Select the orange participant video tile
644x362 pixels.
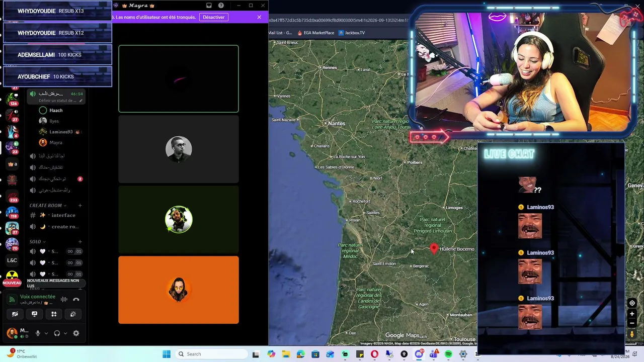pos(179,290)
